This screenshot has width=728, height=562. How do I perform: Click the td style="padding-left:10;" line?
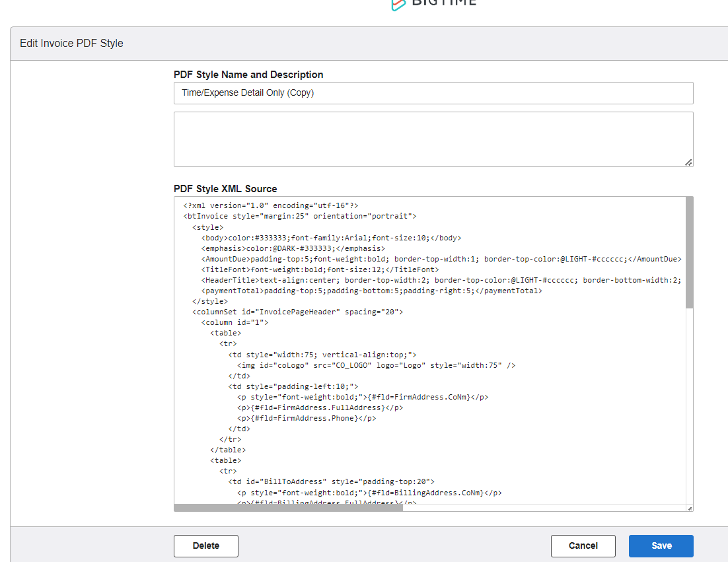tap(293, 386)
